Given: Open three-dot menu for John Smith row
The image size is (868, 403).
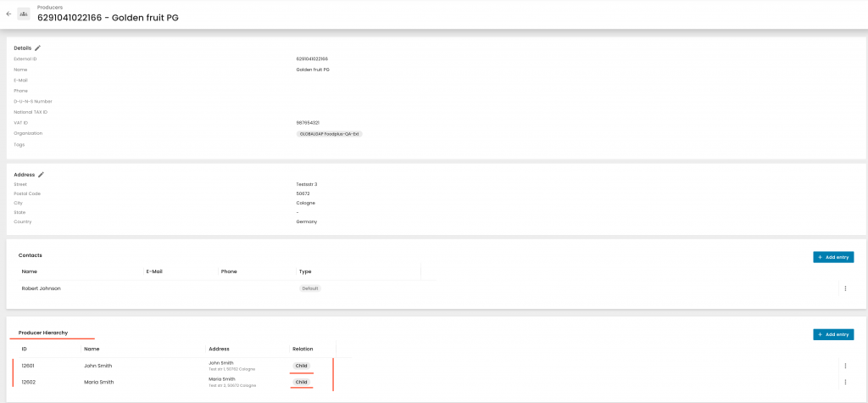Looking at the screenshot, I should coord(844,366).
